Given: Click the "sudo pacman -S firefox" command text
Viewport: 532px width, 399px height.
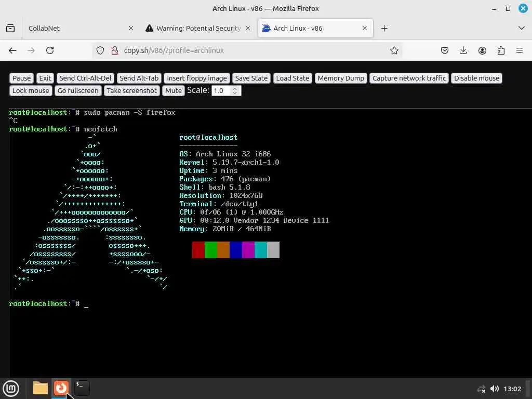Looking at the screenshot, I should (x=129, y=113).
